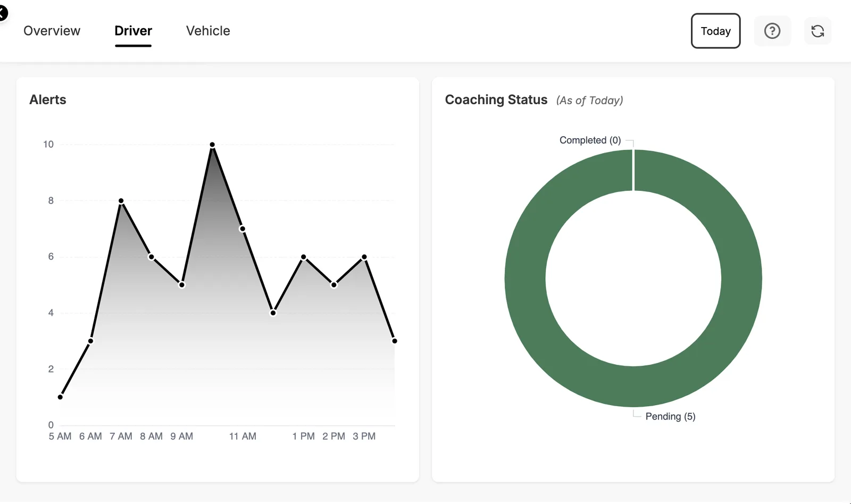Click the 9 AM axis label
This screenshot has height=504, width=851.
point(182,436)
